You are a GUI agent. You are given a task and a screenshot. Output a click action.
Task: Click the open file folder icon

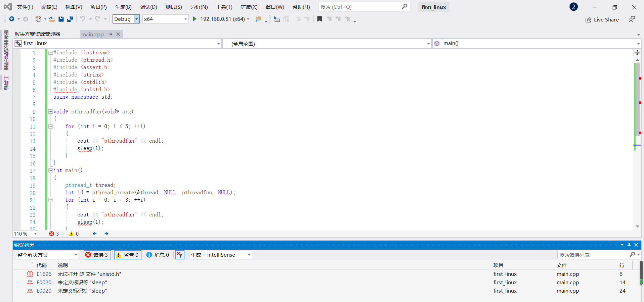tap(52, 19)
